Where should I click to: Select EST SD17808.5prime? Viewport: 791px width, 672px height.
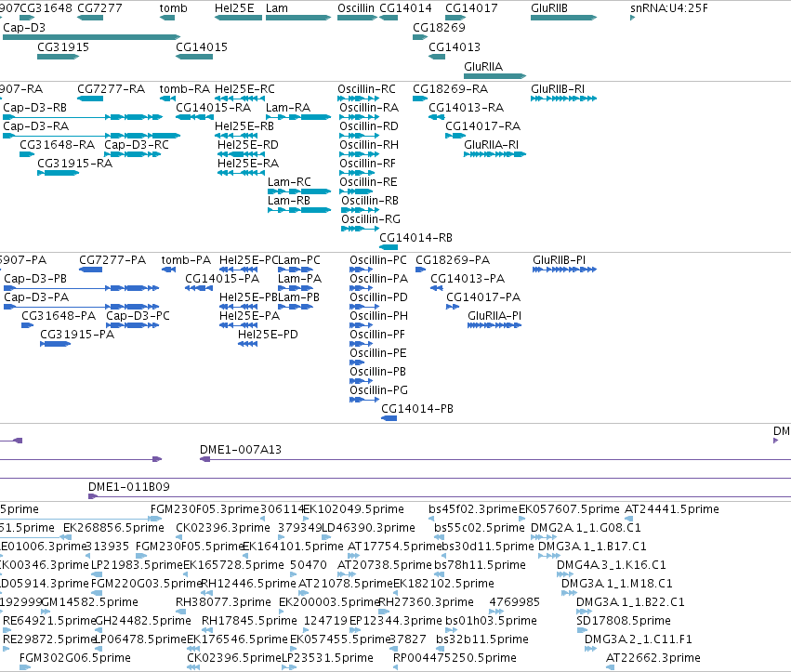click(624, 621)
